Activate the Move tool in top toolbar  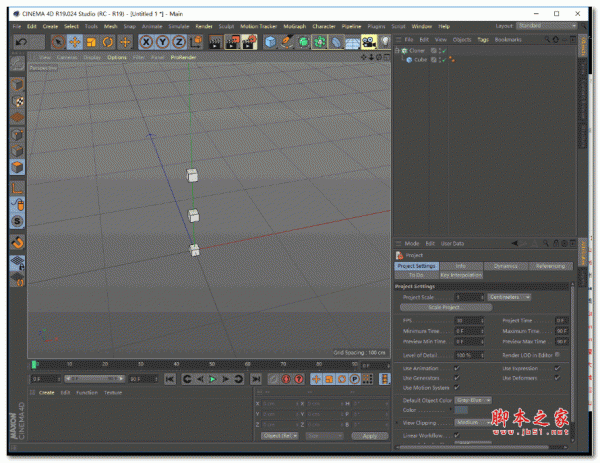pyautogui.click(x=75, y=42)
